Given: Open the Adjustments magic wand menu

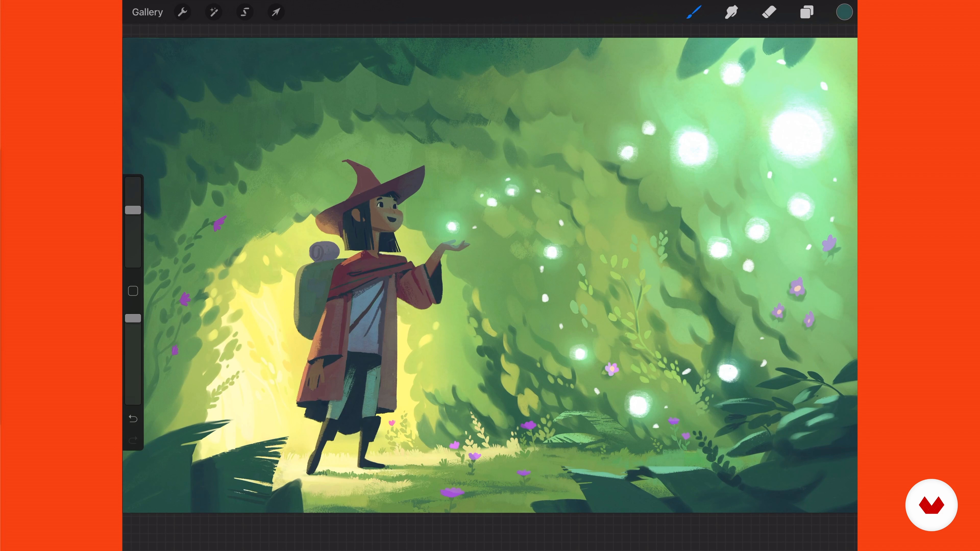Looking at the screenshot, I should (214, 12).
